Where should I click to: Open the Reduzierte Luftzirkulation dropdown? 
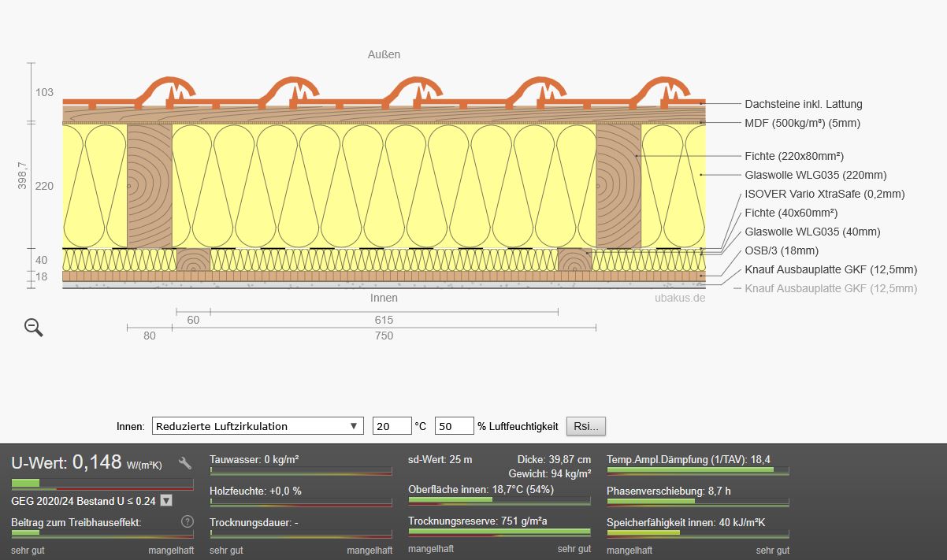258,426
